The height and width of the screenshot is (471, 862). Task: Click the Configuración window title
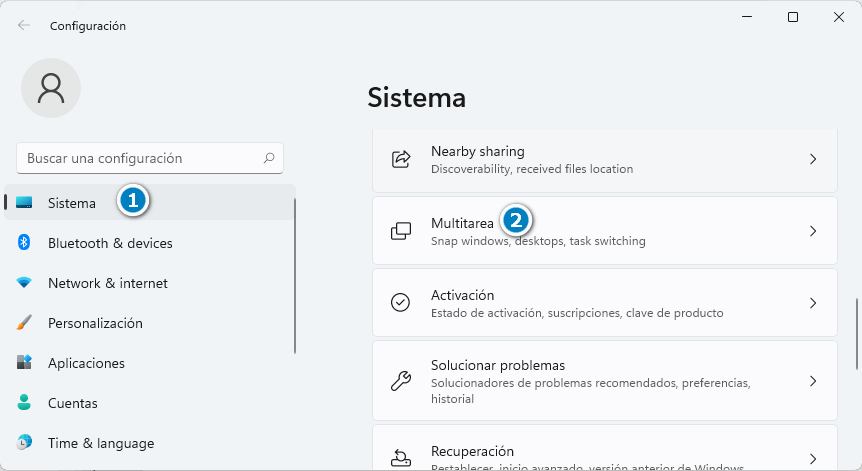(88, 26)
